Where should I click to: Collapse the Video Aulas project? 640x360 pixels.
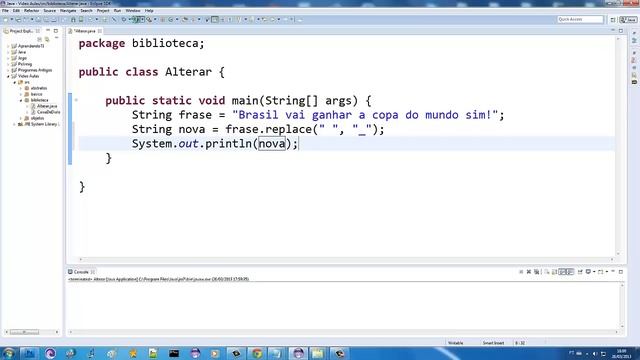tap(8, 76)
